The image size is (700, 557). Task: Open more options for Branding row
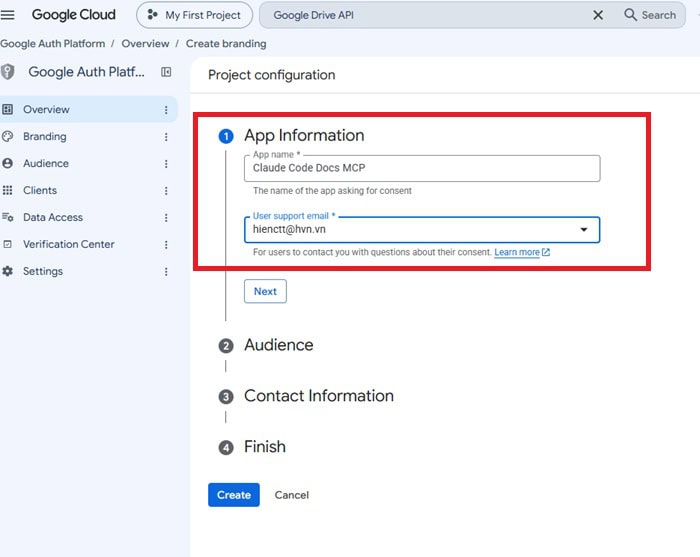166,137
